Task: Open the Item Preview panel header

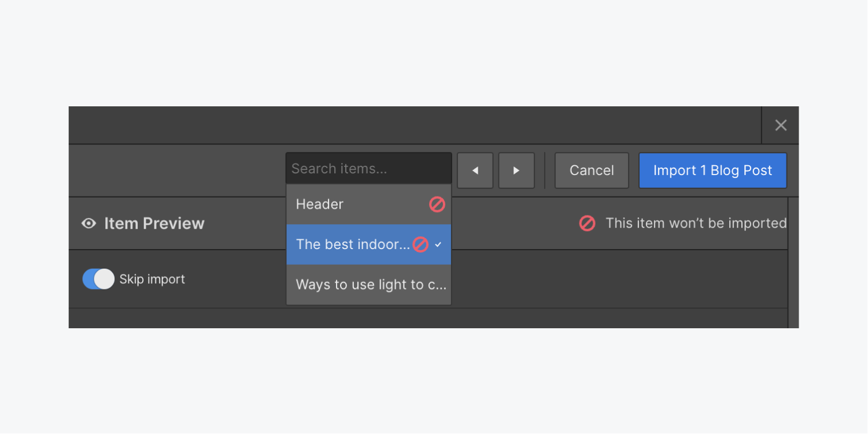Action: tap(154, 224)
